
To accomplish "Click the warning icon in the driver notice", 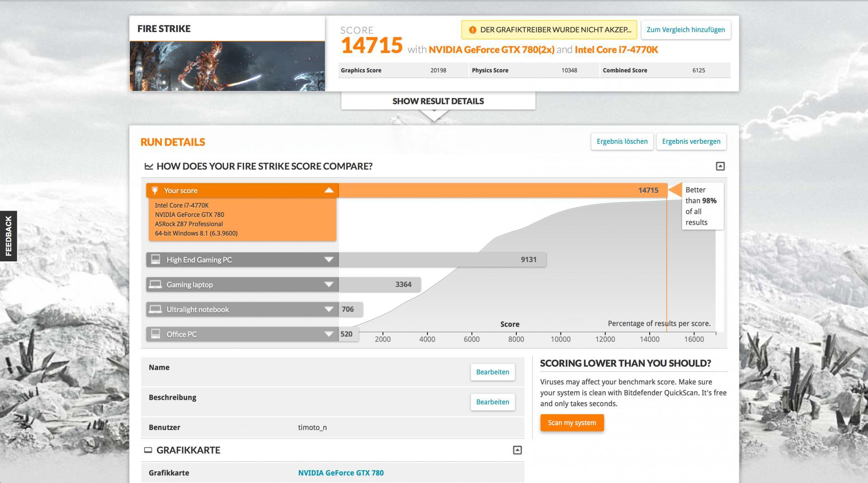I will point(472,30).
